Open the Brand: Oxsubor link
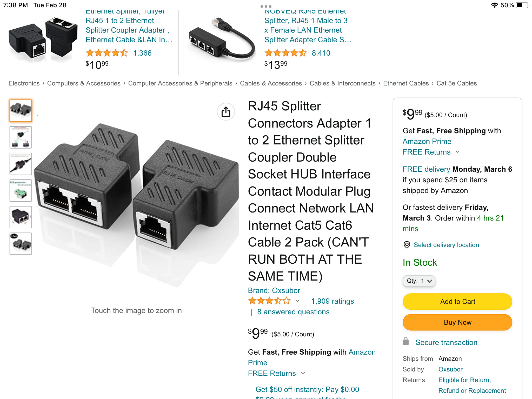The image size is (532, 399). 274,290
